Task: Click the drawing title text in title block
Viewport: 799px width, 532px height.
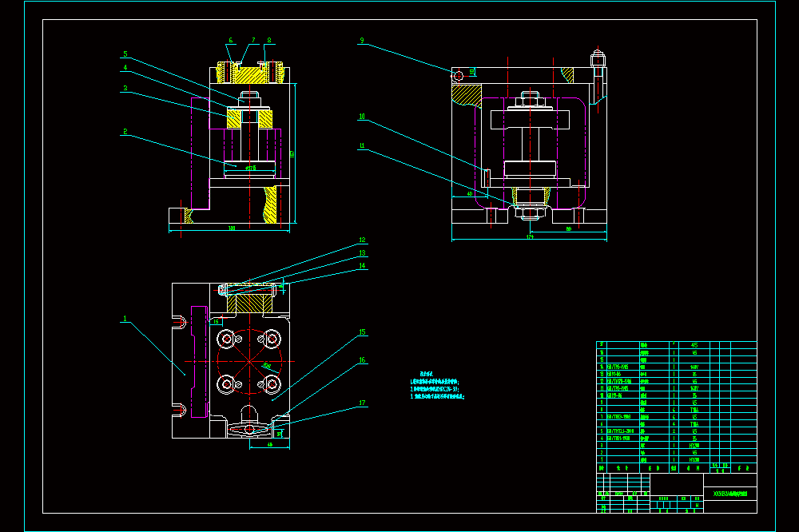Action: coord(730,494)
